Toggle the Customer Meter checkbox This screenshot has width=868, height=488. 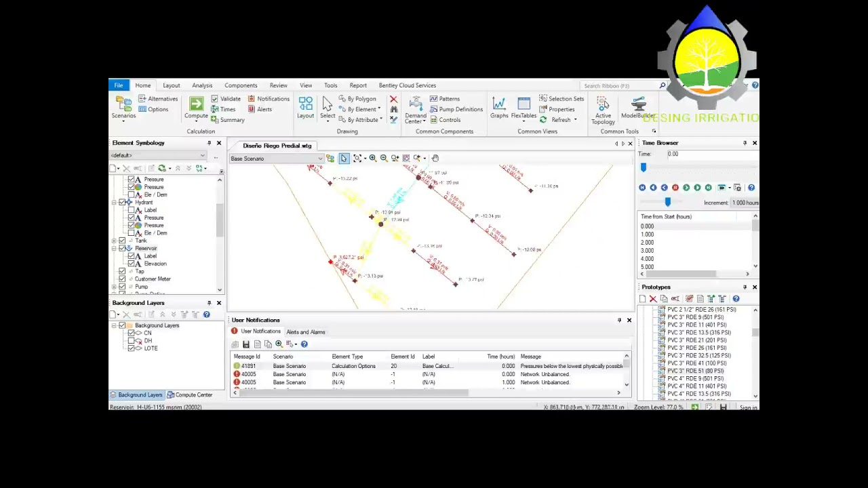122,279
